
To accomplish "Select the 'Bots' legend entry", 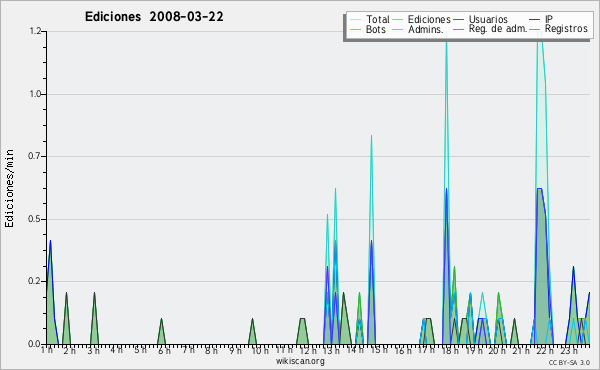I will [375, 29].
